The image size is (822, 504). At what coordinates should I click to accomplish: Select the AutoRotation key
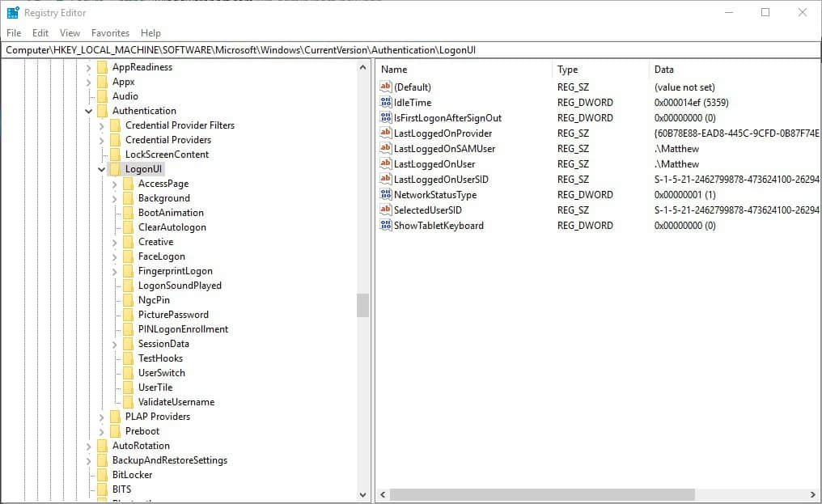tap(141, 446)
